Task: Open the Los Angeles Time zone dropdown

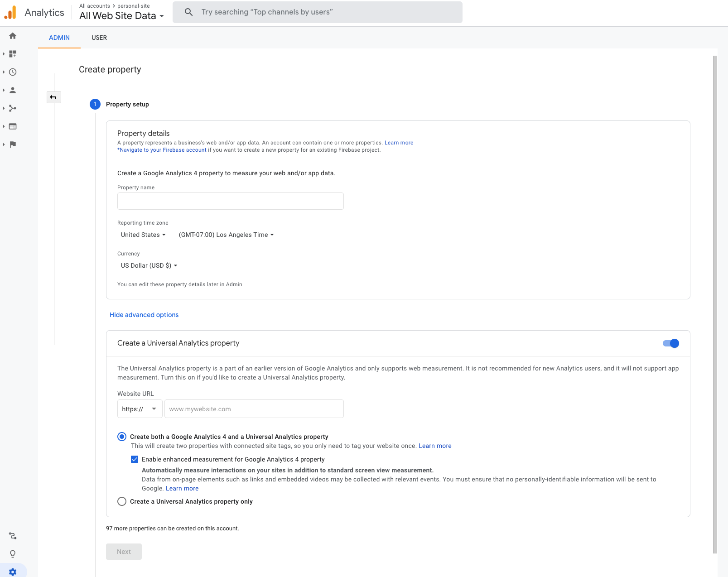Action: 226,235
